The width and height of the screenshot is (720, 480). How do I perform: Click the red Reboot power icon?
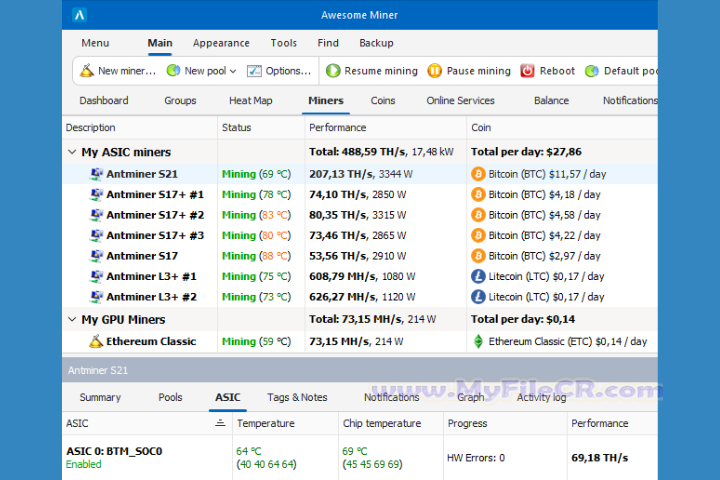point(527,71)
